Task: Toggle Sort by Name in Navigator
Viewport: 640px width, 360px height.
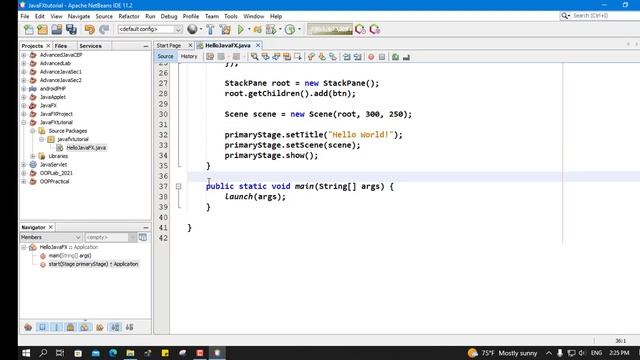Action: (116, 327)
